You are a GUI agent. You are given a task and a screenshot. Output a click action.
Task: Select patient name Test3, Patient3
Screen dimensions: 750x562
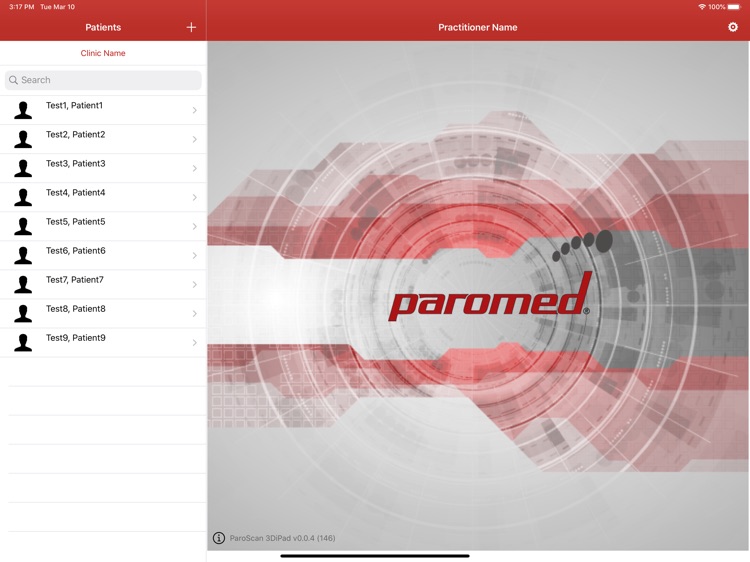click(x=75, y=164)
